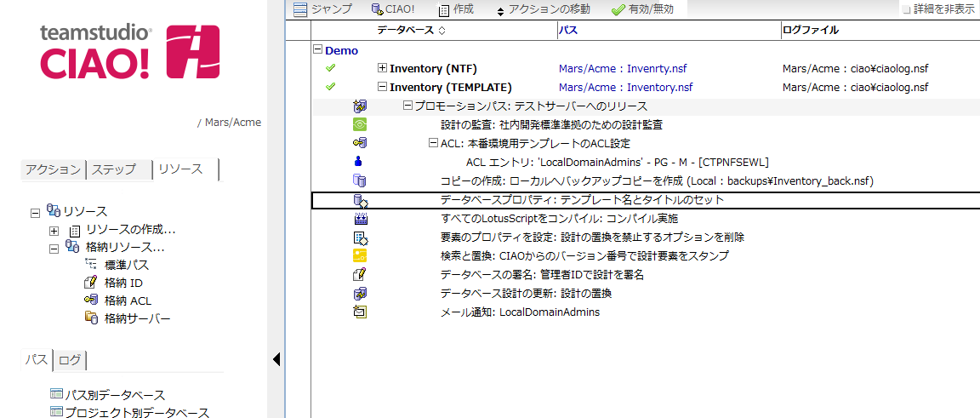Viewport: 980px width, 418px height.
Task: Expand リソースの作成 tree node
Action: 54,230
